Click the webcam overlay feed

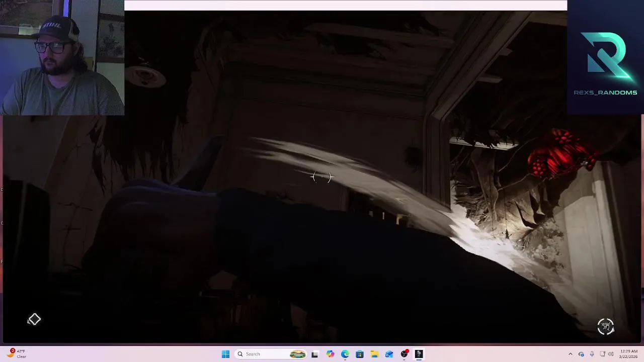click(x=62, y=58)
